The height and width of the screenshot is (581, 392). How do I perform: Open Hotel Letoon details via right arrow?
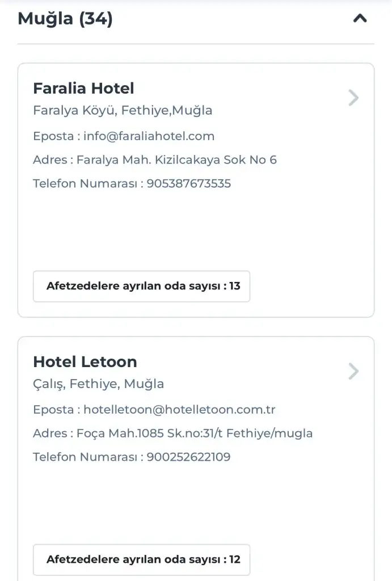[353, 372]
